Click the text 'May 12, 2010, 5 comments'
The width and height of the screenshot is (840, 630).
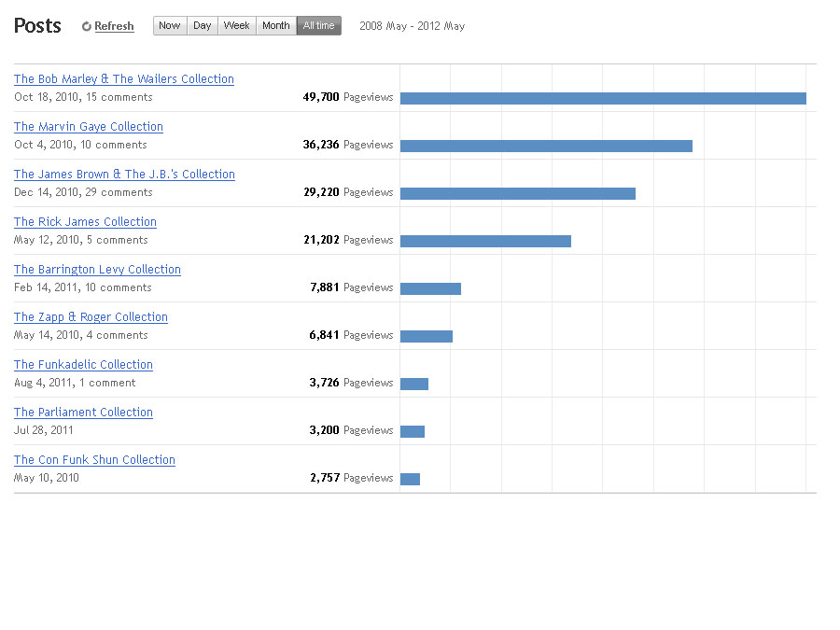[81, 240]
